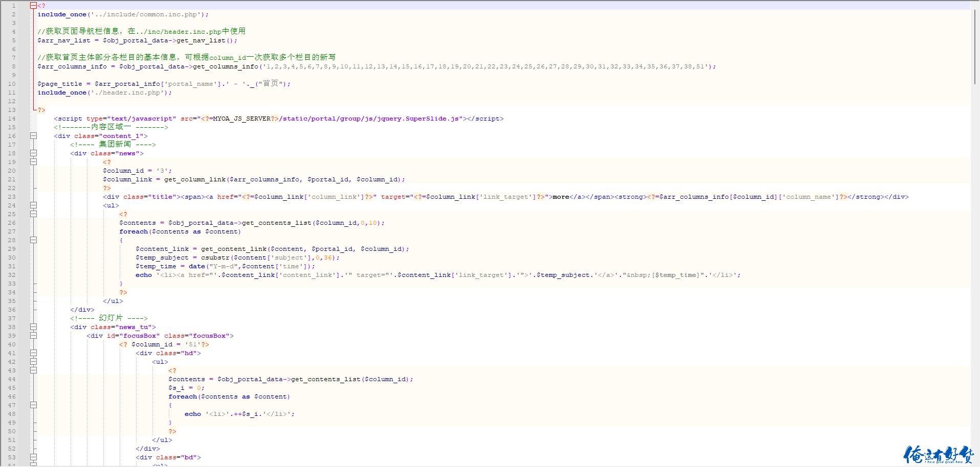Click include_once on line 2
This screenshot has width=980, height=467.
62,14
